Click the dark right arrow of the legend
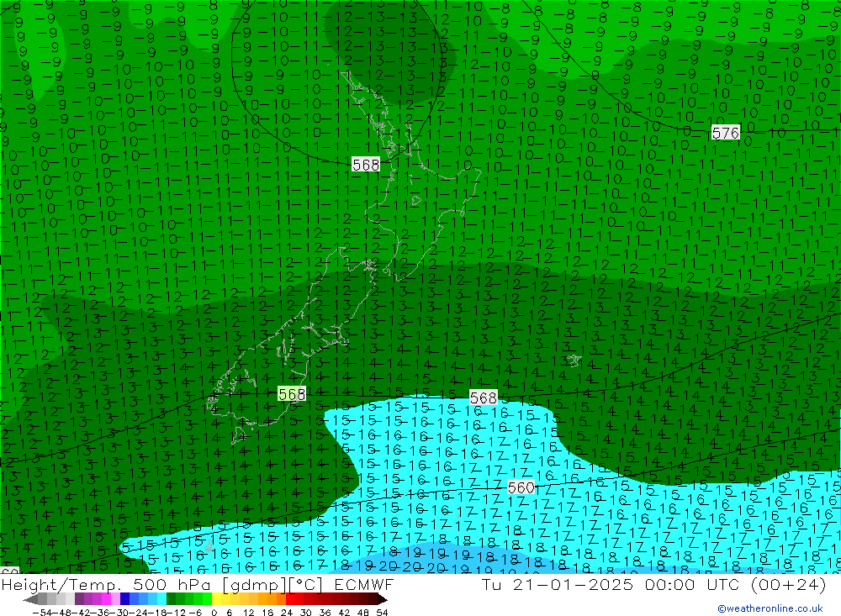The width and height of the screenshot is (841, 616). pyautogui.click(x=383, y=599)
